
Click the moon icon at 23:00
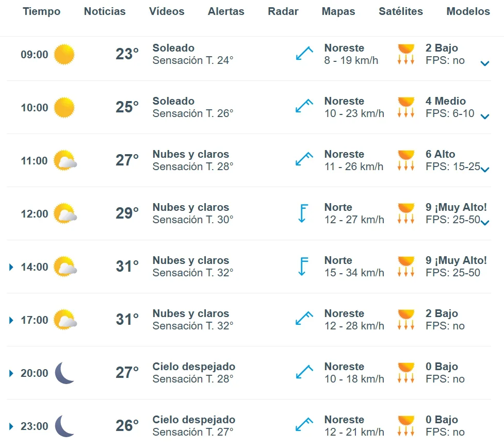tap(64, 426)
